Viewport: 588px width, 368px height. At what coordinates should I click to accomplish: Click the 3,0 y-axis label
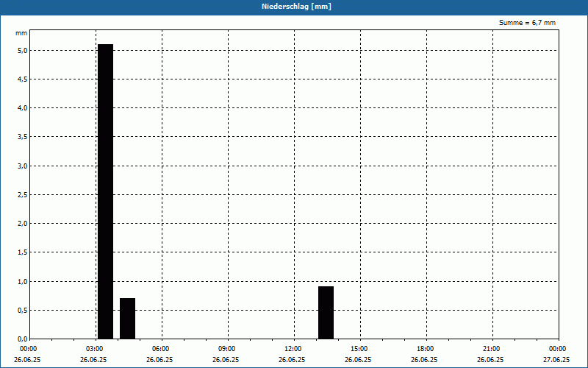[x=23, y=166]
